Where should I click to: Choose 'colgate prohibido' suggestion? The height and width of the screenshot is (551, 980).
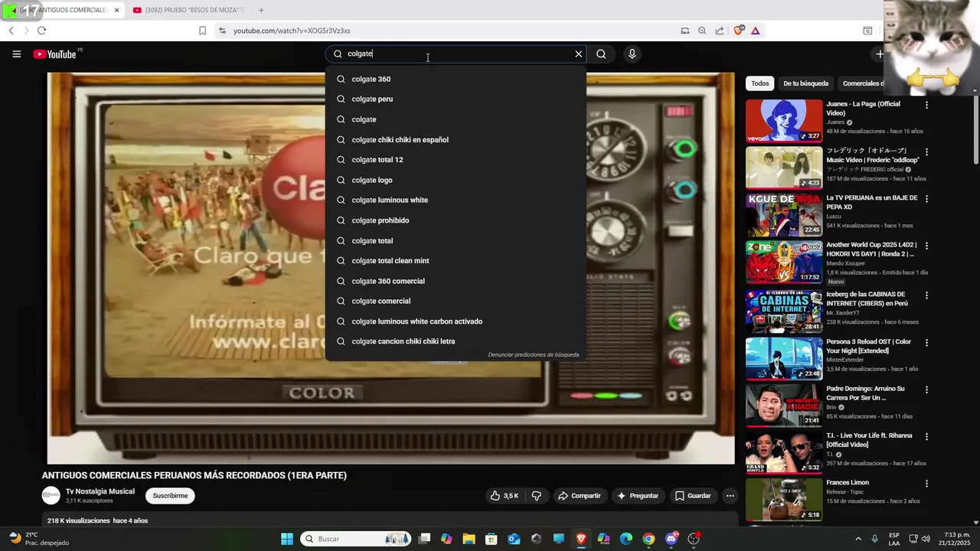(456, 220)
